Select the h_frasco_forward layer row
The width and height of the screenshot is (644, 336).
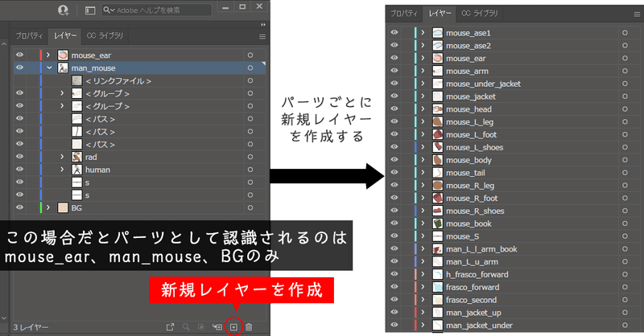514,274
